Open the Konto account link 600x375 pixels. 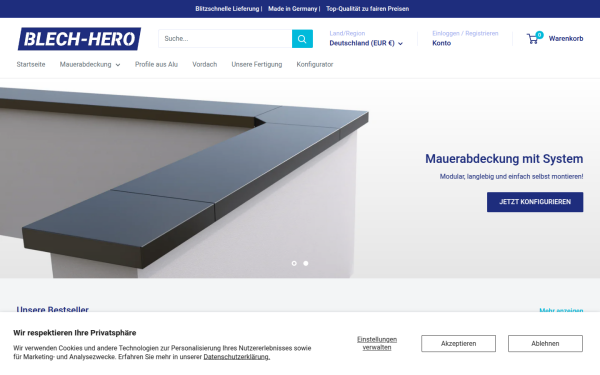(442, 43)
